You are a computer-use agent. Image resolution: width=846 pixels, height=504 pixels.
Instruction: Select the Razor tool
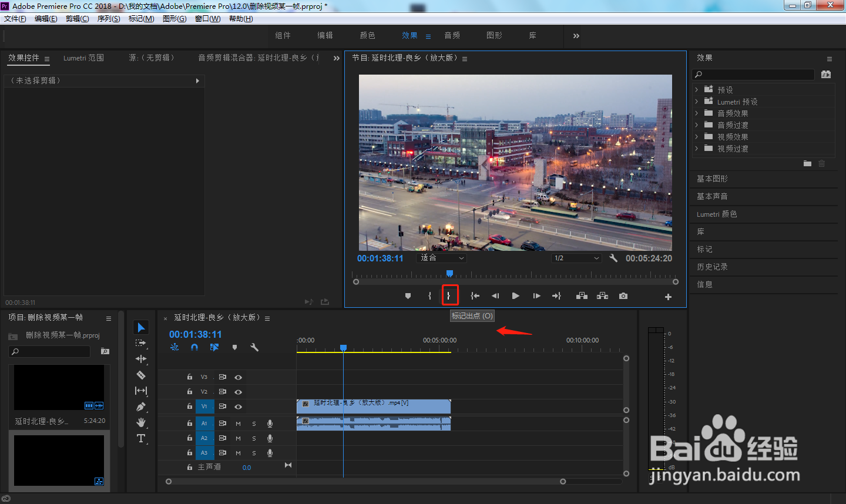[x=141, y=375]
